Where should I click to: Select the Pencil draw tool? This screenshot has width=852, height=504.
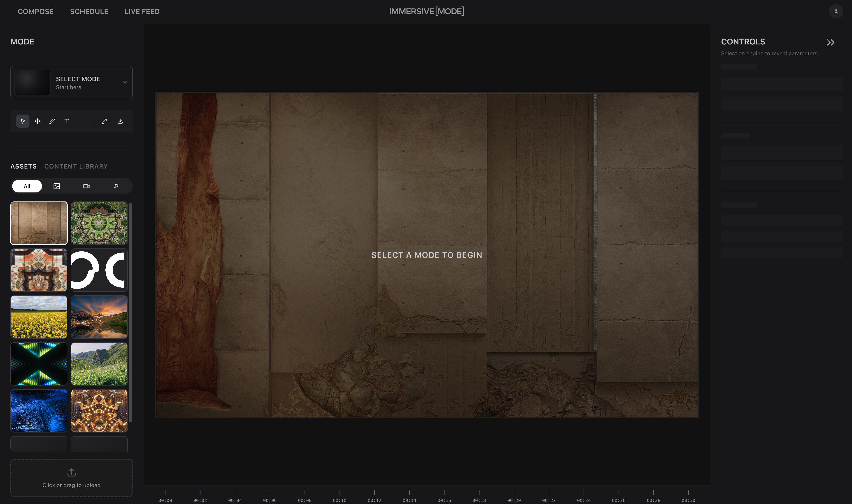click(52, 121)
